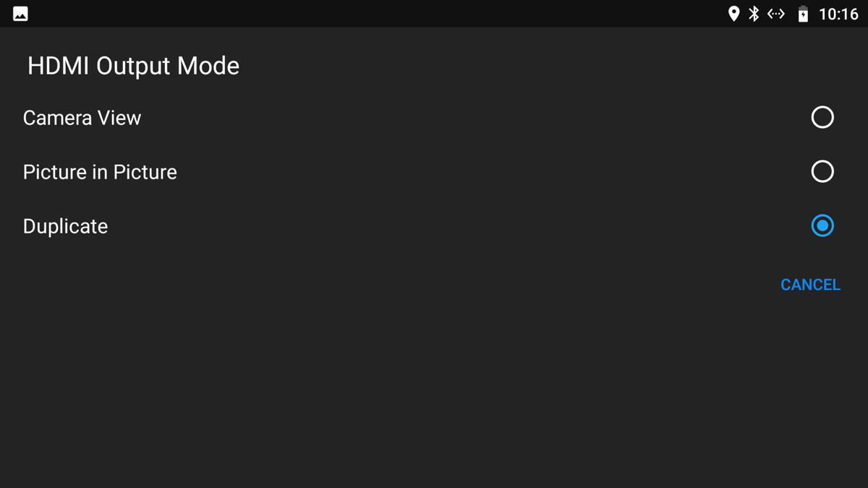Select the Picture in Picture radio button
868x488 pixels.
(x=822, y=171)
